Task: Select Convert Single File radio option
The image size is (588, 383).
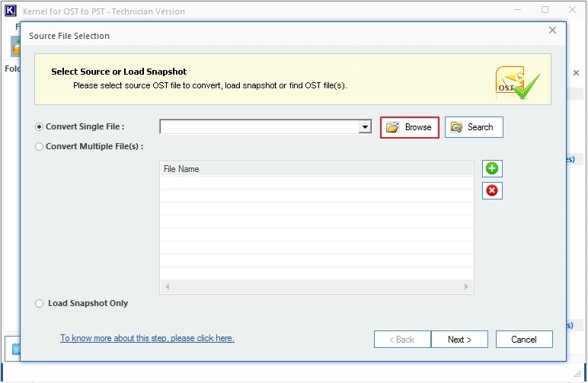Action: [x=39, y=126]
